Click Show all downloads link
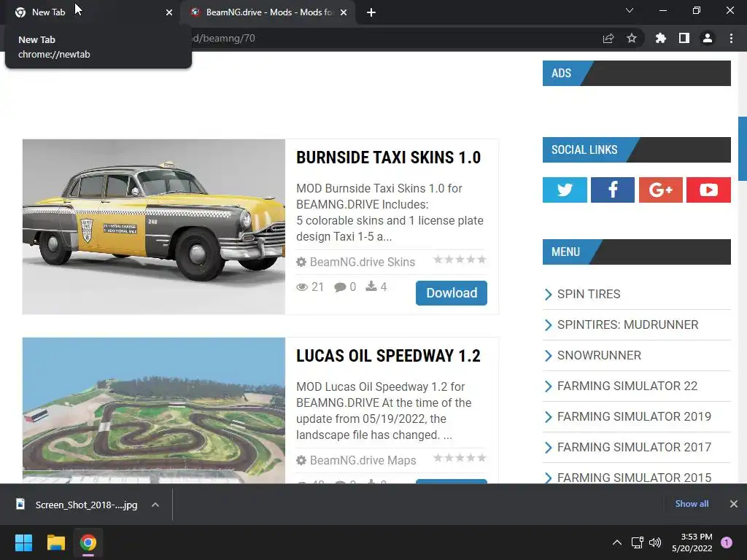The width and height of the screenshot is (747, 560). point(692,504)
